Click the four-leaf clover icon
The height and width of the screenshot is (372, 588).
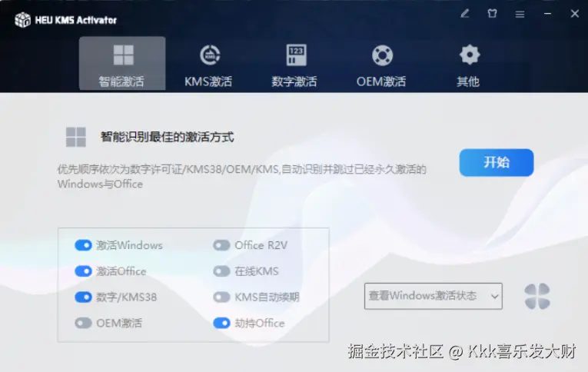537,296
